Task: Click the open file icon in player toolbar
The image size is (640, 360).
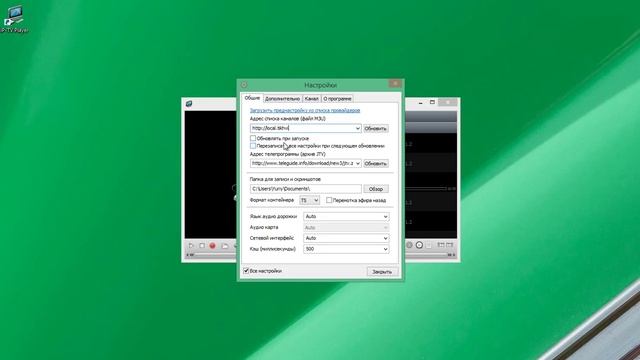Action: tap(224, 246)
